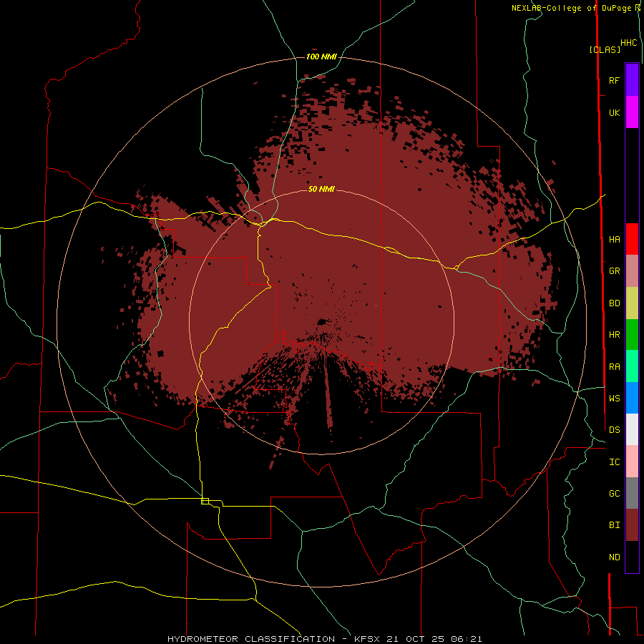Click the 50 NMI range ring label
This screenshot has width=644, height=644.
point(321,189)
